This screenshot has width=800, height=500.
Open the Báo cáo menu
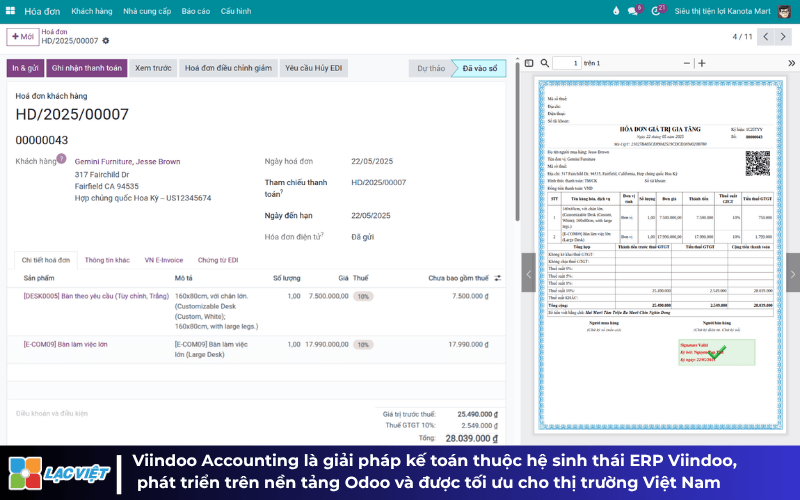click(196, 11)
